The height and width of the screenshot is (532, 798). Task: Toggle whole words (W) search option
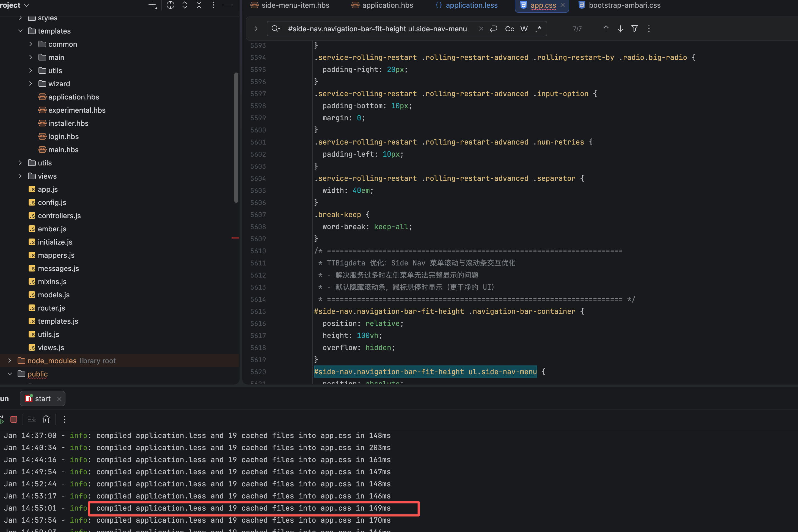click(524, 29)
